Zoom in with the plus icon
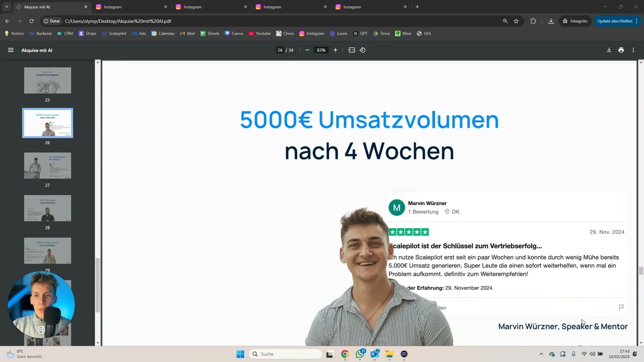Screen dimensions: 644x362 pyautogui.click(x=335, y=50)
